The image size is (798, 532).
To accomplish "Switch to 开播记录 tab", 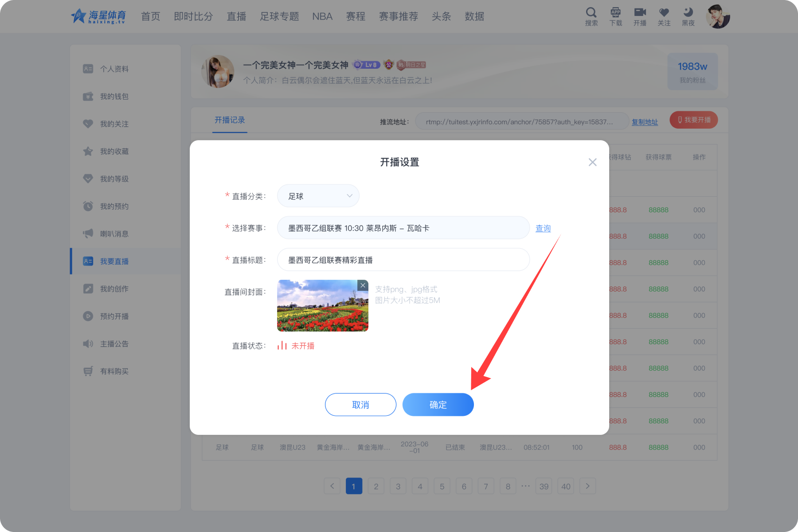I will click(x=230, y=120).
